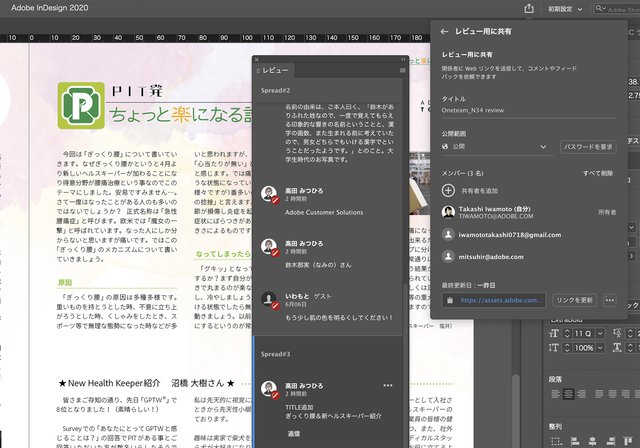Open the more options button beside リンクを更新
Screen dimensions: 640x448
point(609,299)
